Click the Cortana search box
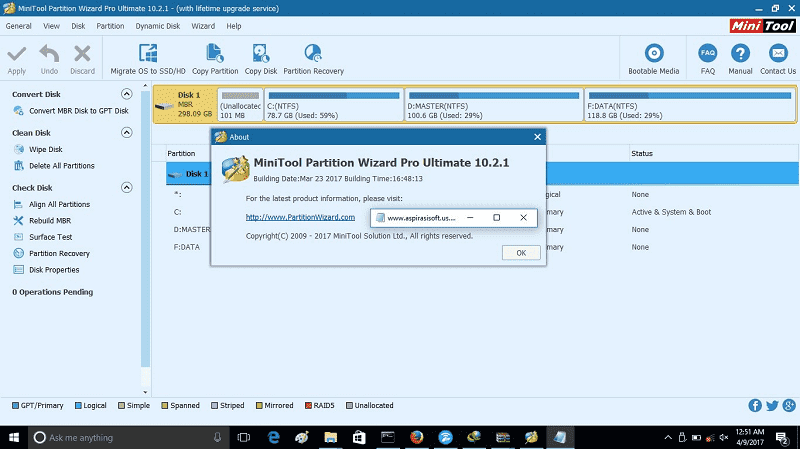Viewport: 800px width, 449px height. coord(128,438)
